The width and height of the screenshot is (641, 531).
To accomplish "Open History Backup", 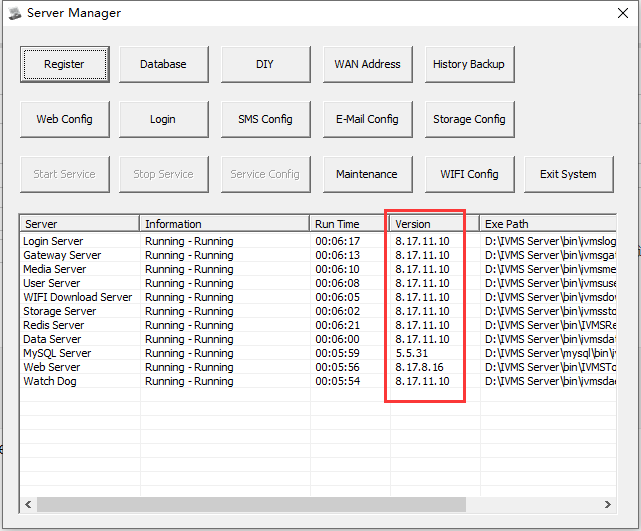I will point(469,64).
